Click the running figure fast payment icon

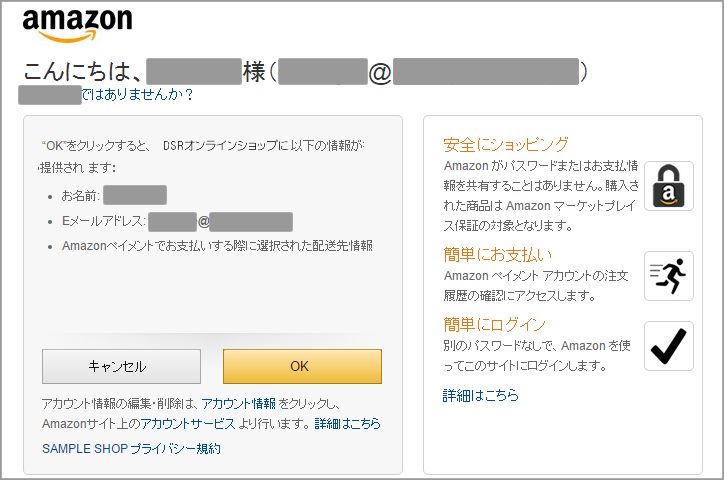click(x=669, y=276)
